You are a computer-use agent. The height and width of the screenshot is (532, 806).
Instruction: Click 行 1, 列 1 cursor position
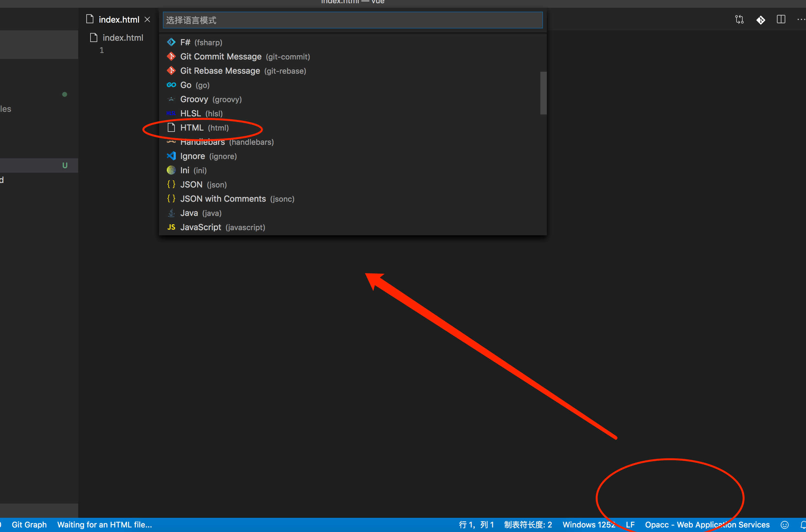(476, 525)
